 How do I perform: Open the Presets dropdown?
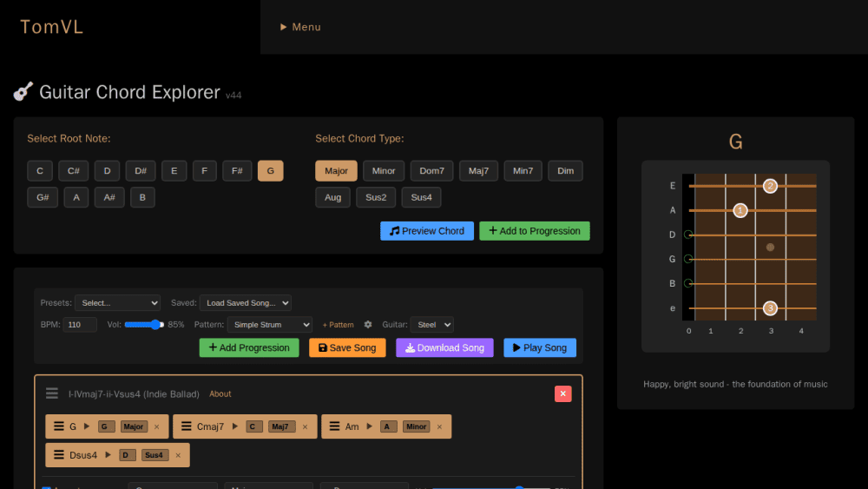pos(117,303)
